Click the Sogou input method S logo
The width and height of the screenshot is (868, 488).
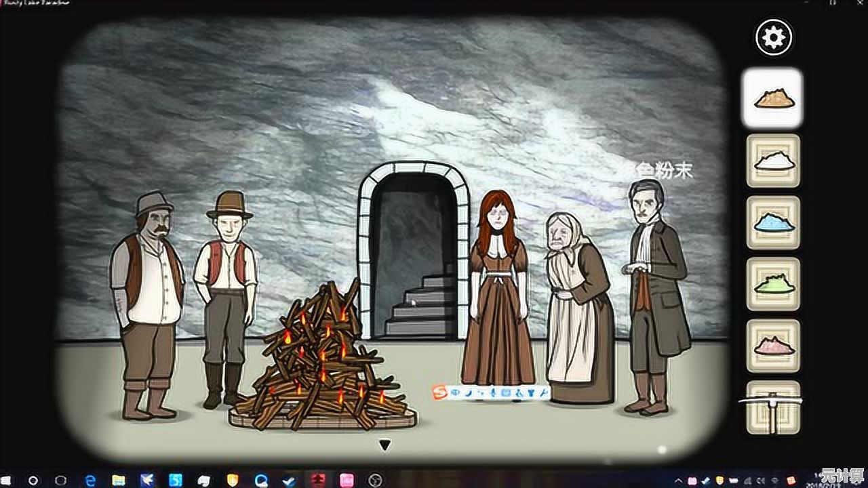click(x=441, y=392)
